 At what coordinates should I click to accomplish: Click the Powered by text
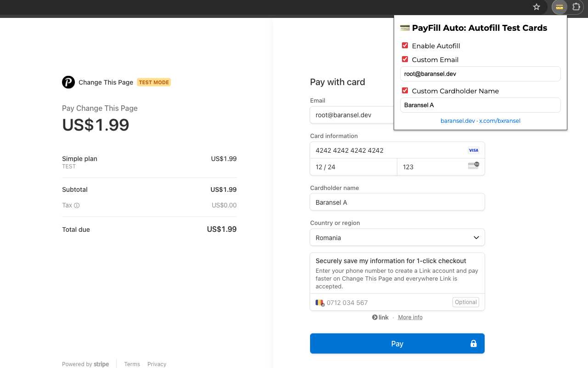point(77,364)
